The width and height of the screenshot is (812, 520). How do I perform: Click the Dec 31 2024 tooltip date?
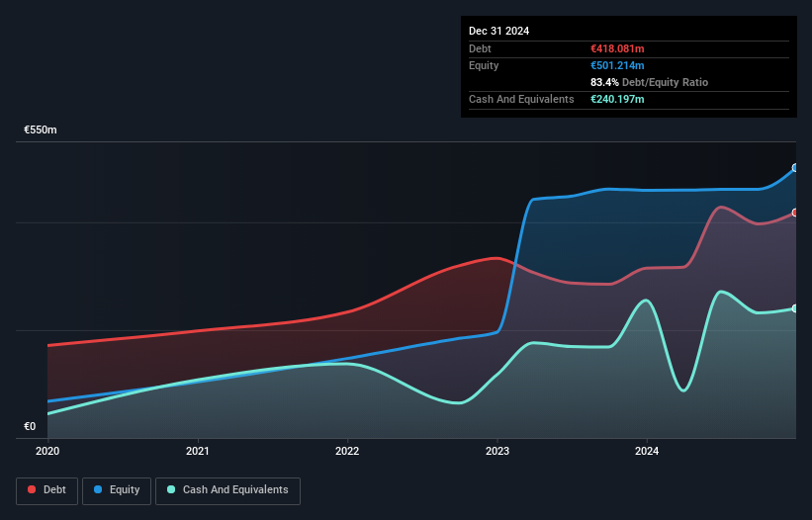(498, 31)
